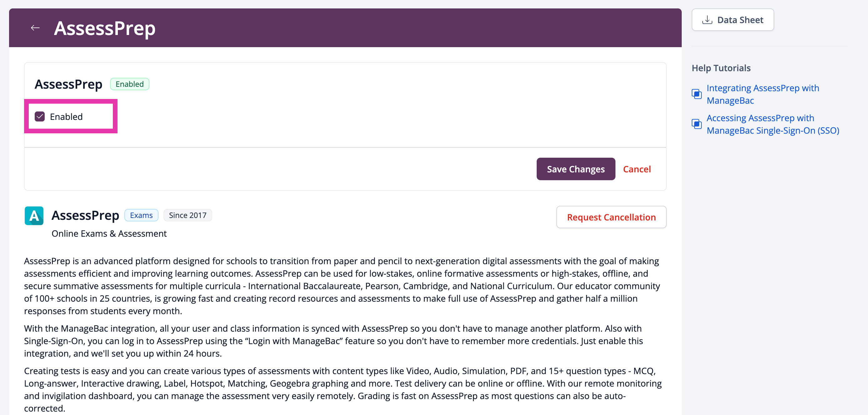Click icon beside Accessing AssessPrep SSO tutorial

pyautogui.click(x=696, y=124)
